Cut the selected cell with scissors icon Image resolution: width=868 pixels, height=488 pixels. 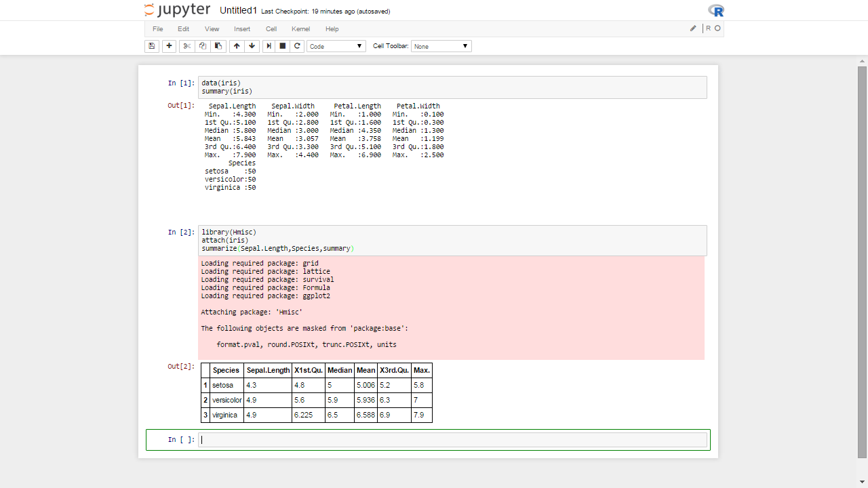click(186, 46)
